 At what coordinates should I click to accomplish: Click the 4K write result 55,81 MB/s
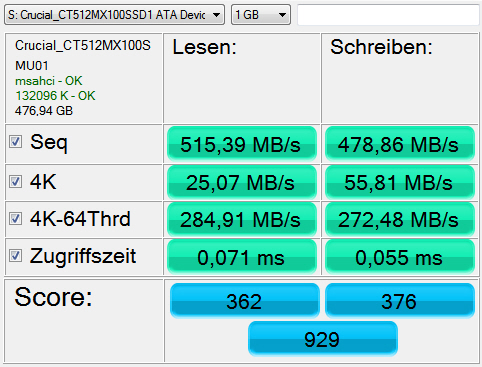[400, 182]
